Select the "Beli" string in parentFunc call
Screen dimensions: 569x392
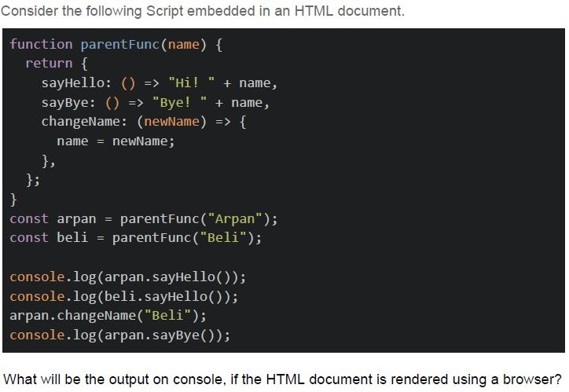[x=223, y=237]
